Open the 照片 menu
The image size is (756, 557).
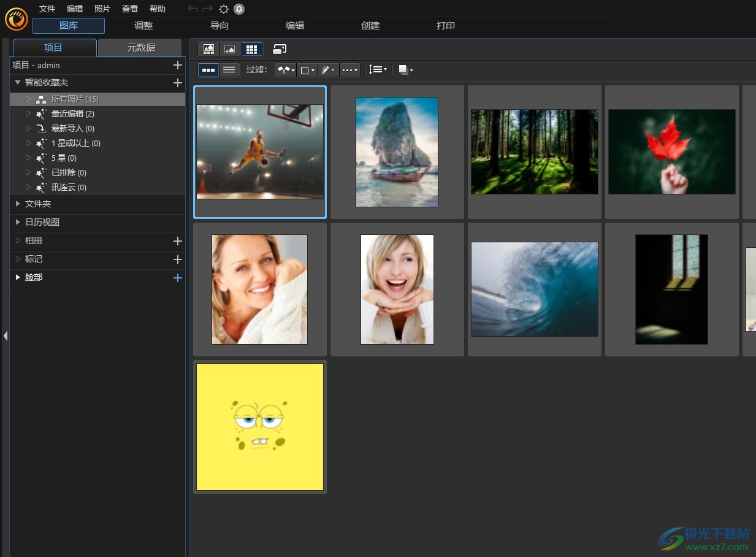[x=102, y=9]
